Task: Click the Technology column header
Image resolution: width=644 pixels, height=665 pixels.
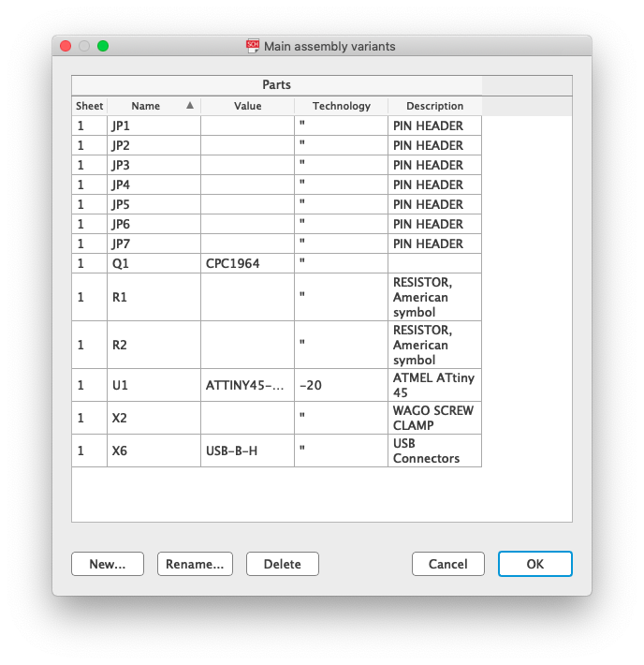Action: point(342,106)
